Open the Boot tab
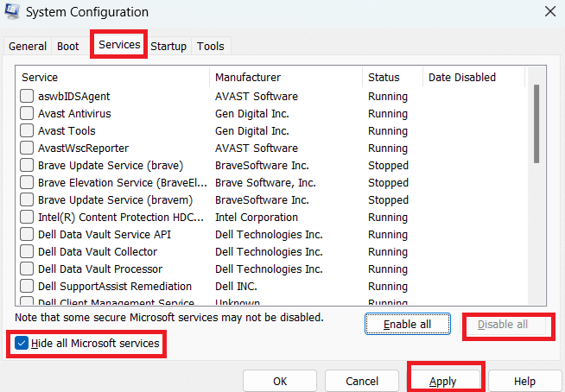Screen dimensions: 565x392 click(x=67, y=47)
